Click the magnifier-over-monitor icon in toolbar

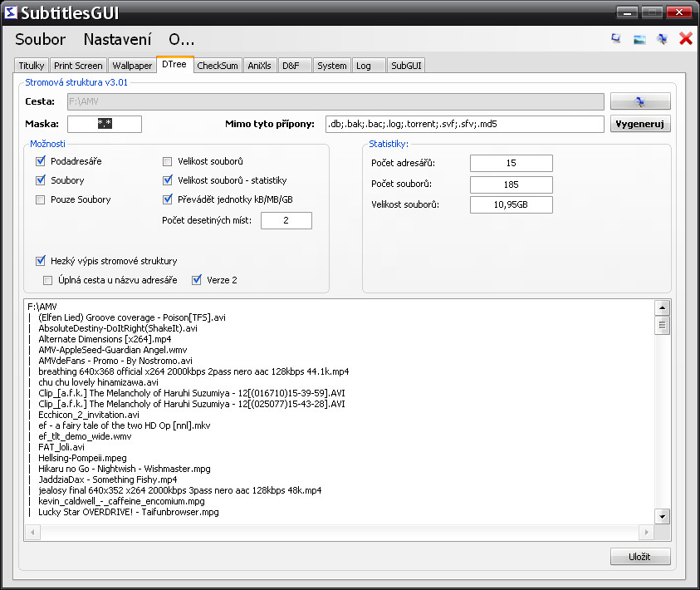(x=662, y=39)
